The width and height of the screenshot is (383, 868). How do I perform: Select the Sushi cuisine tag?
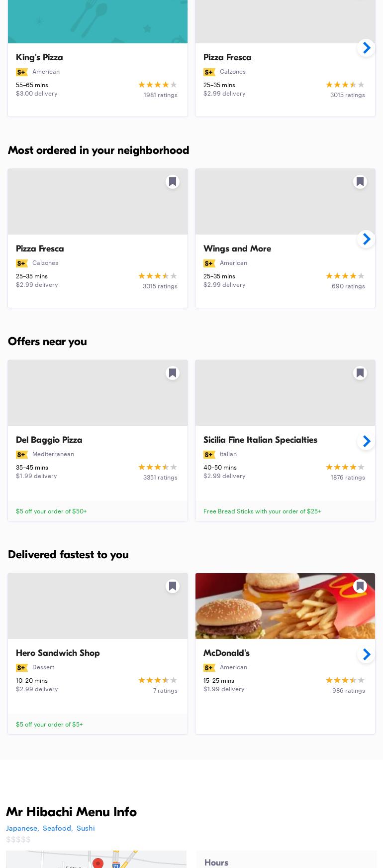tap(86, 828)
